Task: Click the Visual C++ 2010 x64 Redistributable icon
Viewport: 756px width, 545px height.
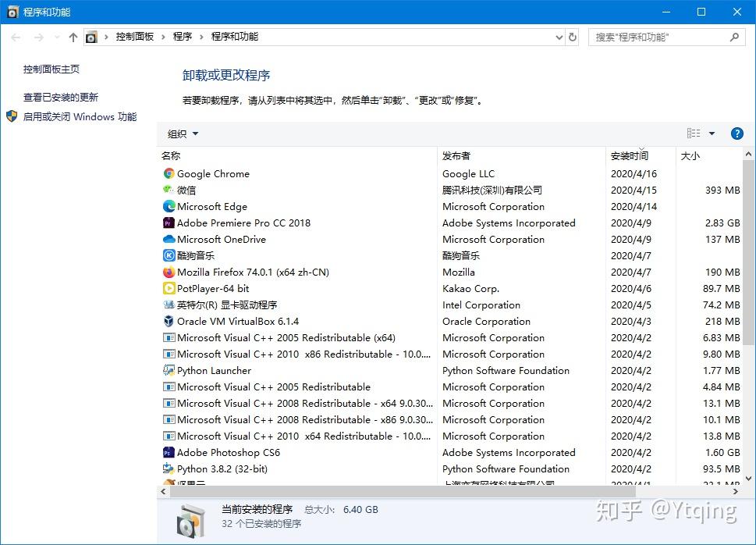Action: coord(169,436)
